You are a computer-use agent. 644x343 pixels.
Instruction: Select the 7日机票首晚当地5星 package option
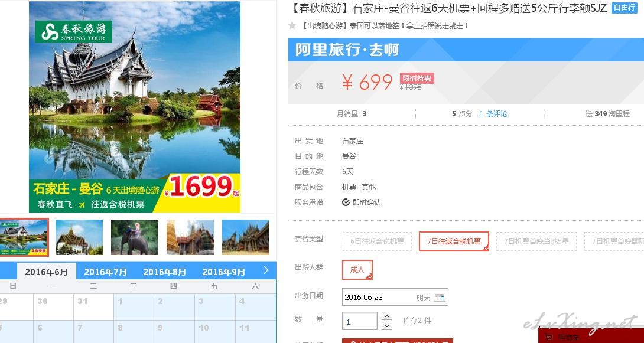pos(536,241)
